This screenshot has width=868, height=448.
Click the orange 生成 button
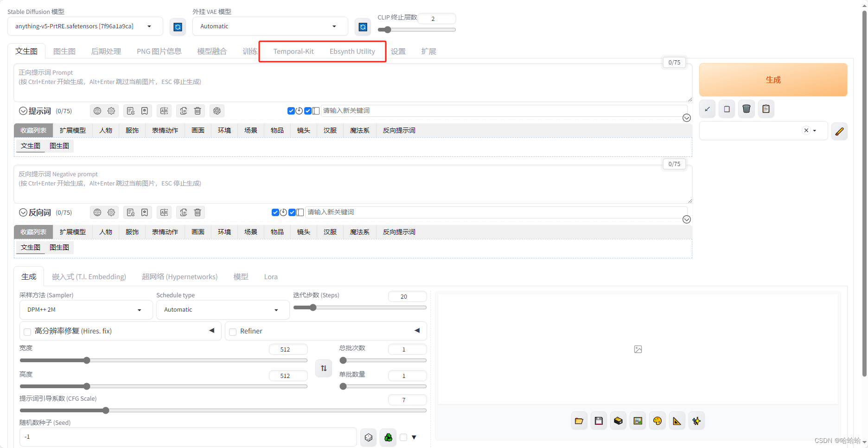[773, 80]
